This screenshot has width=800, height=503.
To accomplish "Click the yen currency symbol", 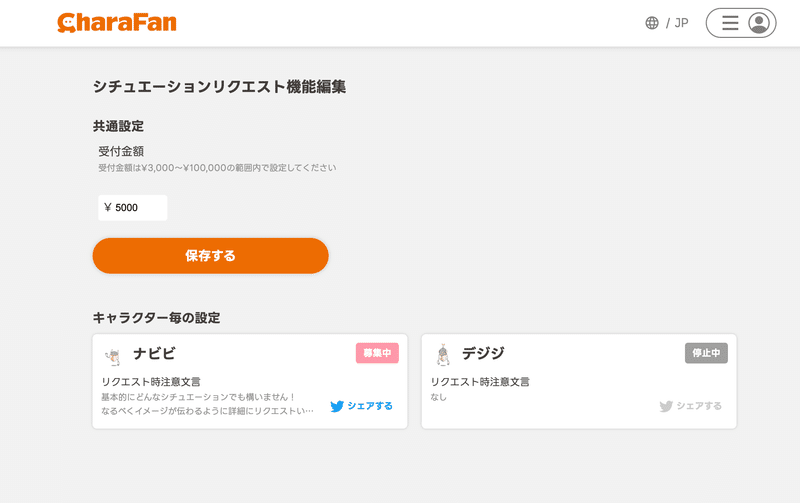I will [108, 208].
